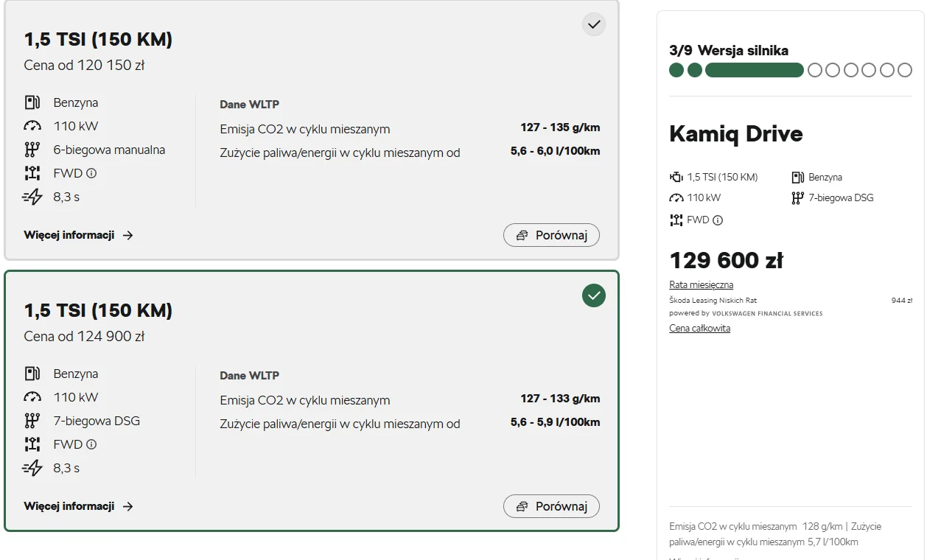
Task: Click Porównaj for the 120 150 zł engine
Action: pos(551,235)
